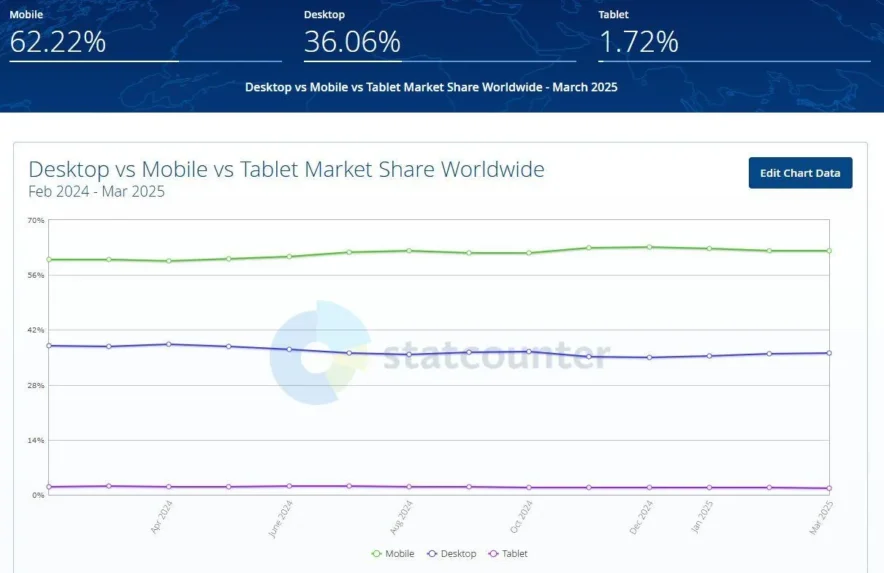
Task: Click the 42% y-axis label
Action: [x=36, y=330]
